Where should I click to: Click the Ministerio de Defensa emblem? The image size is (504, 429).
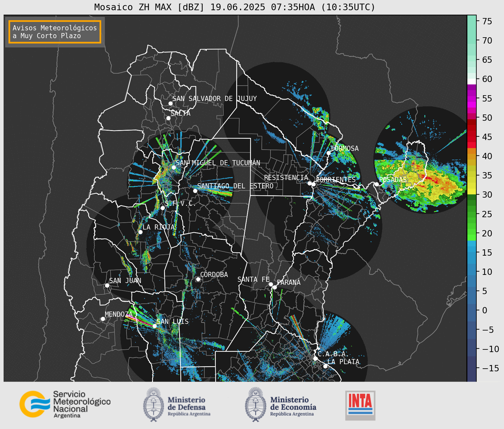tap(154, 404)
